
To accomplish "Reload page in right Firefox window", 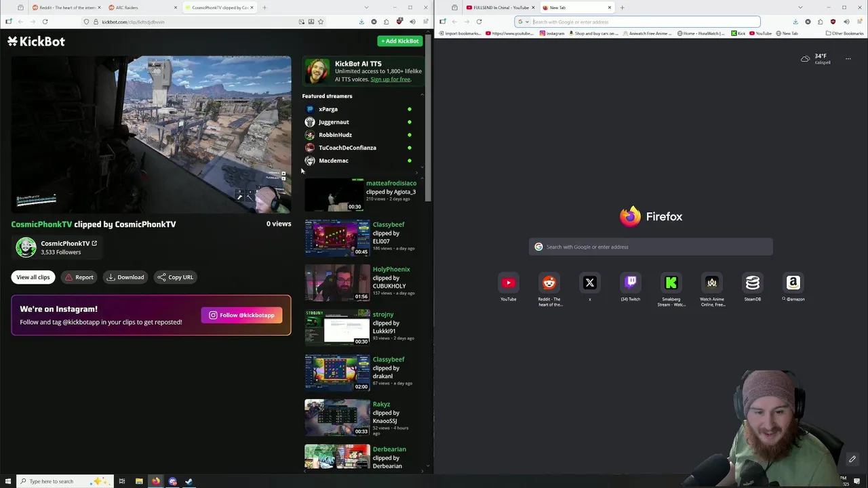I will [x=479, y=22].
